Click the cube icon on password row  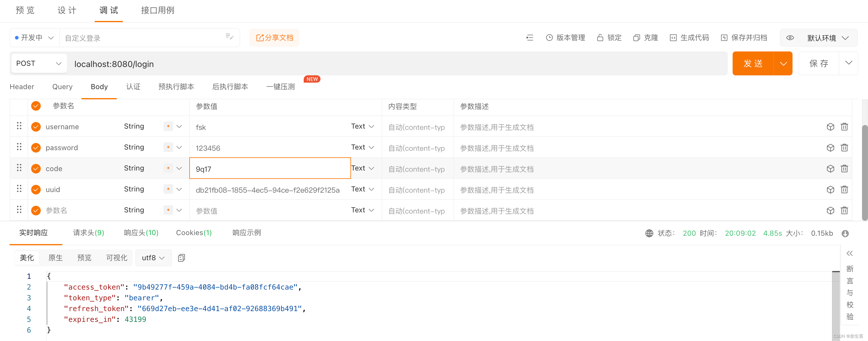(x=830, y=147)
